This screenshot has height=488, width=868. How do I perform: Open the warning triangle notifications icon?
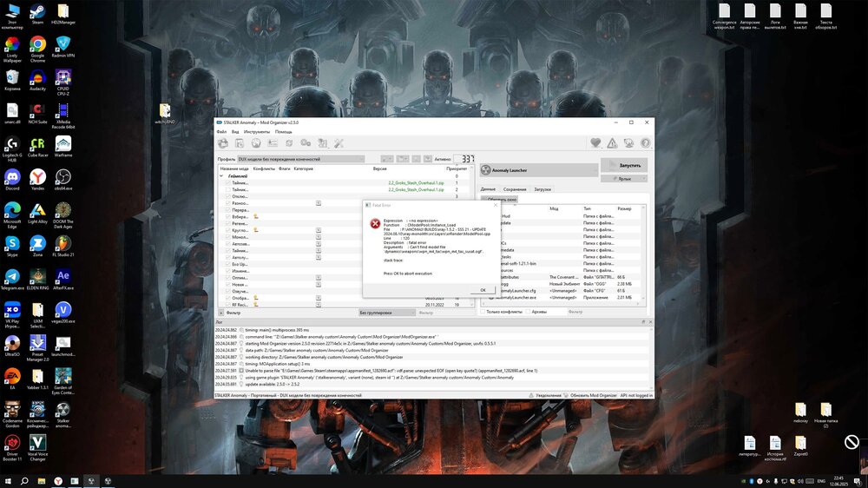pyautogui.click(x=612, y=143)
